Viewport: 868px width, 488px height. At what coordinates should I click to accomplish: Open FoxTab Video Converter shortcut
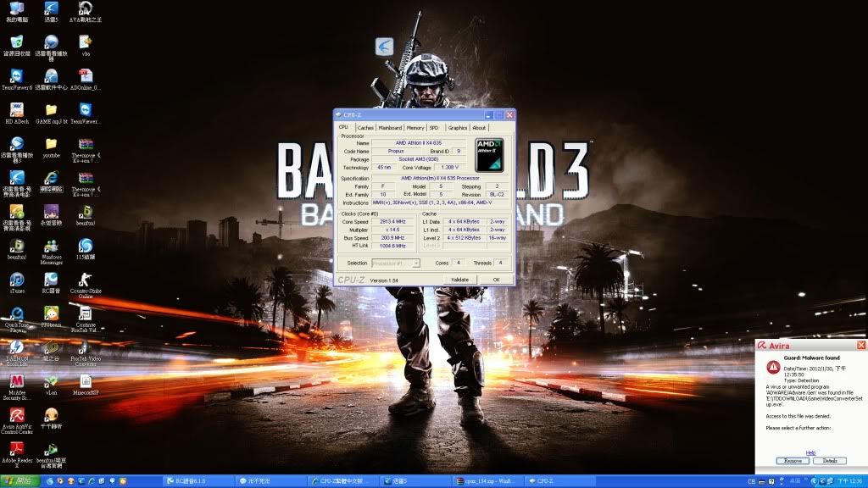point(86,353)
